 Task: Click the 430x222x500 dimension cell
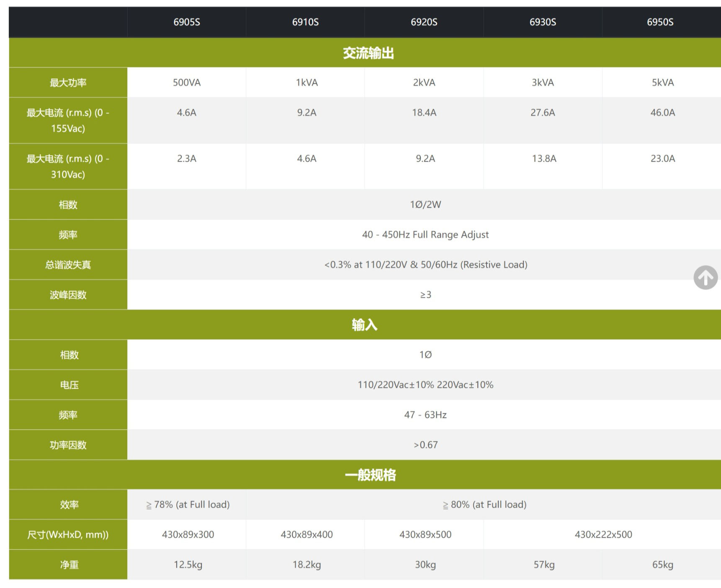[603, 535]
